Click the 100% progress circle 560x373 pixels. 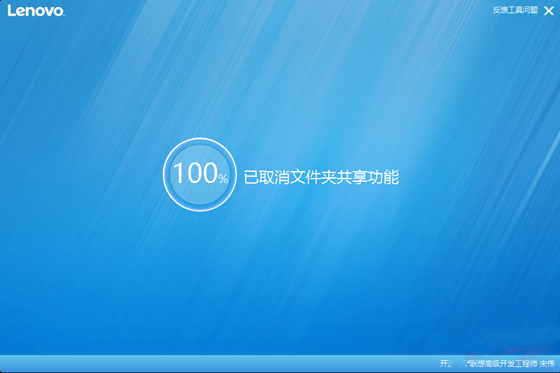[x=200, y=174]
